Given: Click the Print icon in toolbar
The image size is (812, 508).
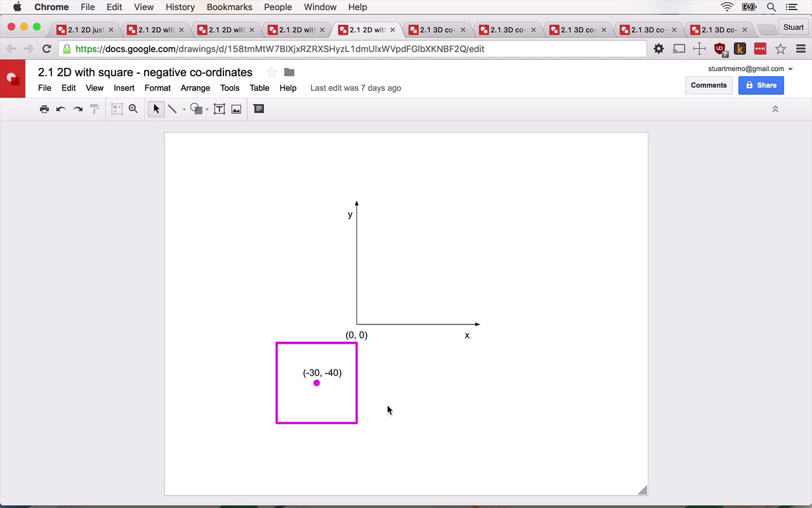Looking at the screenshot, I should pos(44,109).
